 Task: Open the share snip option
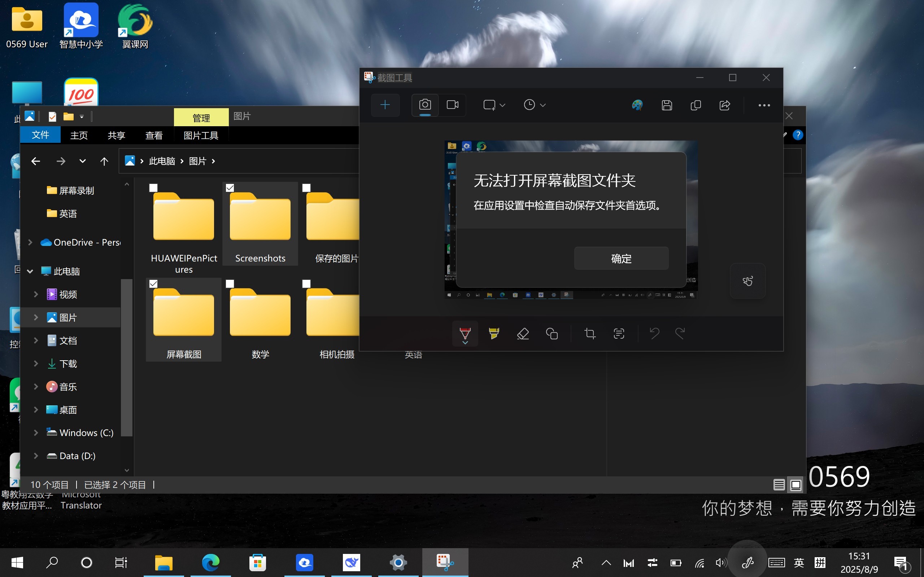pos(725,105)
